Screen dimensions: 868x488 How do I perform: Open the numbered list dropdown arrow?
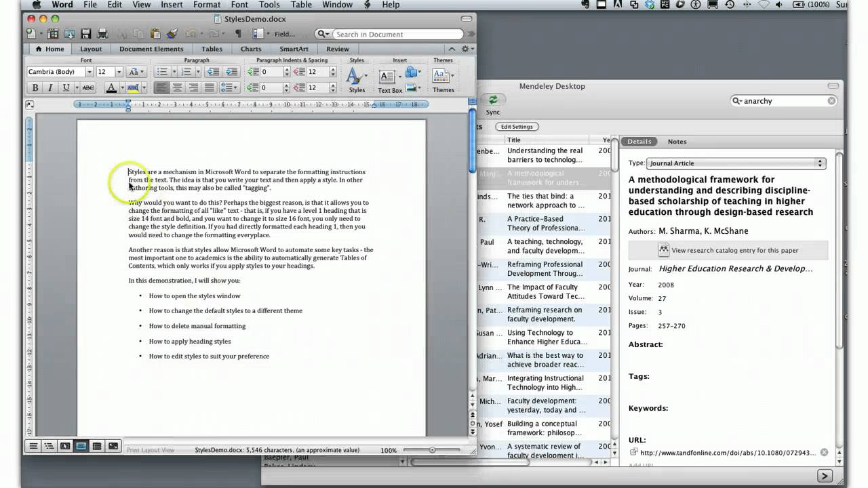198,72
